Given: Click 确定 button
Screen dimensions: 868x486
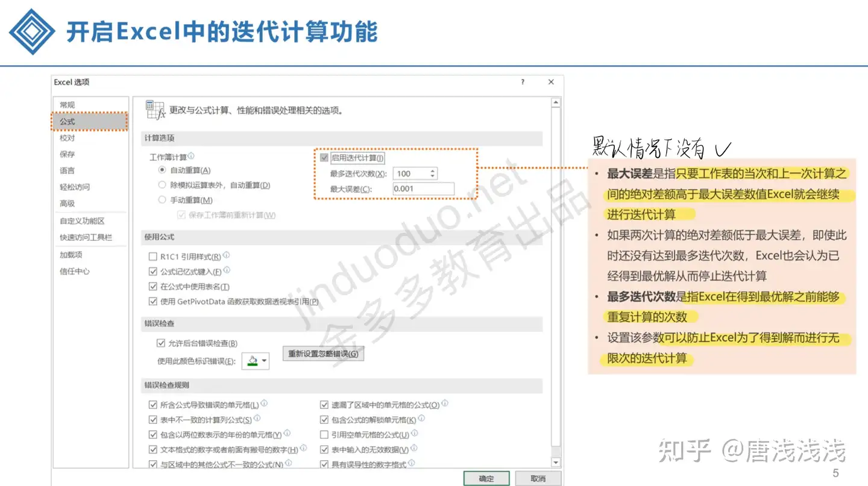Looking at the screenshot, I should tap(486, 478).
